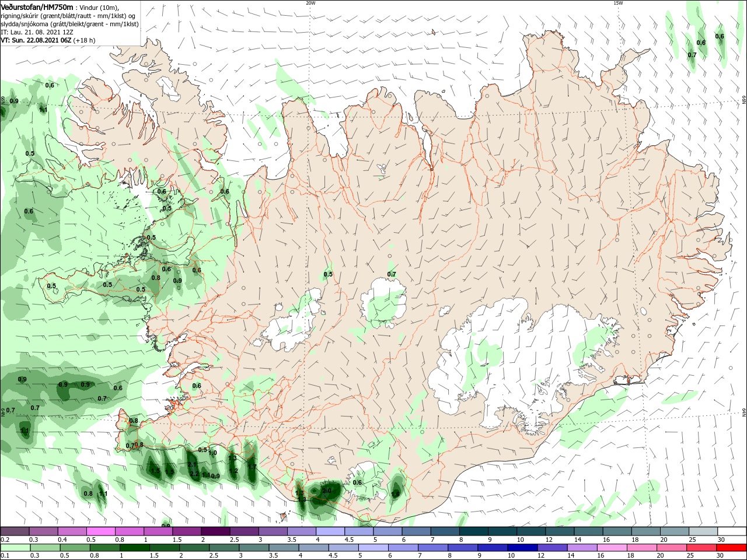Click the 'rigning/skúrir' legend description line
747x560 pixels.
[69, 16]
